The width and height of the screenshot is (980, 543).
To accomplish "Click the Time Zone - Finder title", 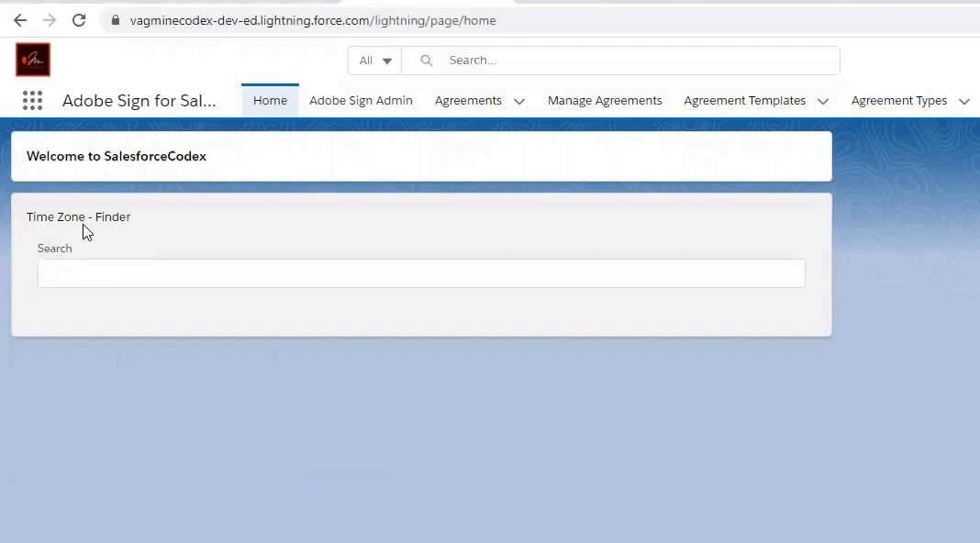I will [78, 216].
